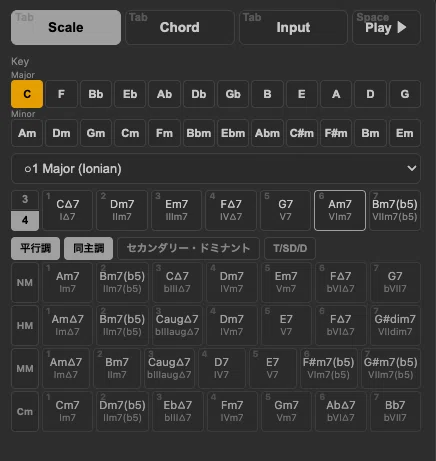Viewport: 436px width, 461px height.
Task: Play D7 IV7 chord
Action: pos(222,369)
